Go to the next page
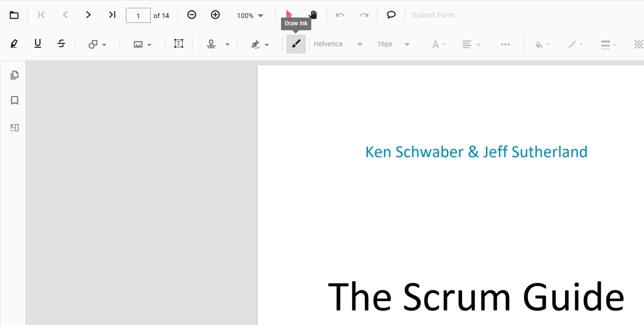This screenshot has height=325, width=644. click(88, 15)
